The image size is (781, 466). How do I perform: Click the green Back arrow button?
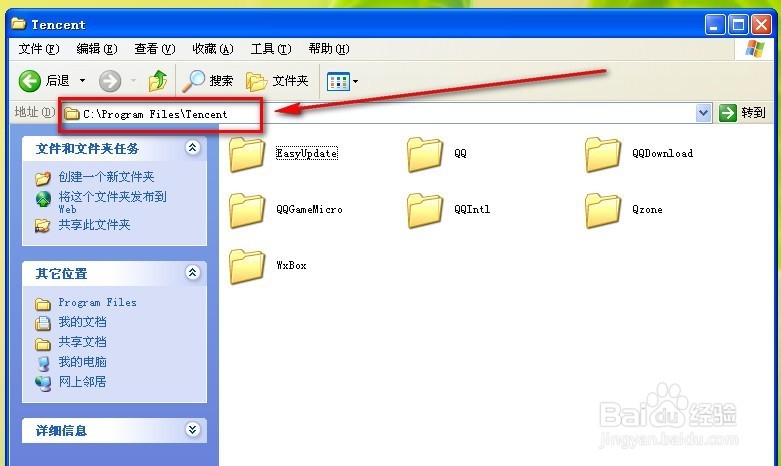pos(29,81)
